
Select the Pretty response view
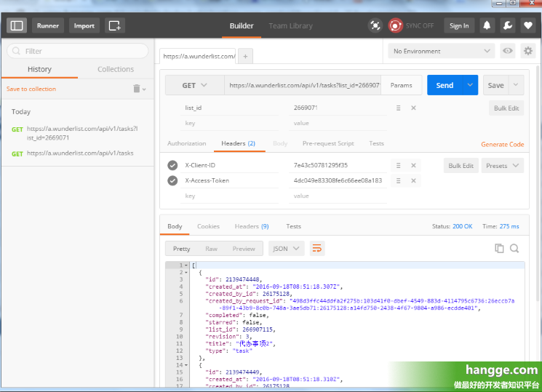click(x=181, y=249)
